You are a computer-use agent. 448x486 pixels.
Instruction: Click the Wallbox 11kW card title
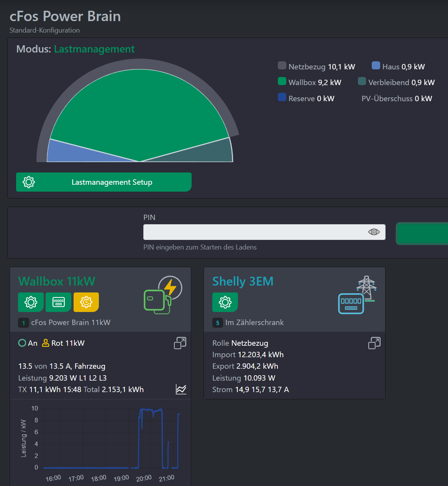pyautogui.click(x=57, y=281)
